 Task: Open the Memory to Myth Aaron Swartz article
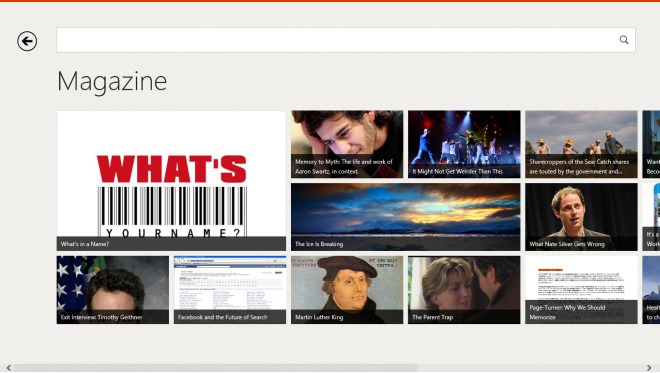tap(347, 144)
